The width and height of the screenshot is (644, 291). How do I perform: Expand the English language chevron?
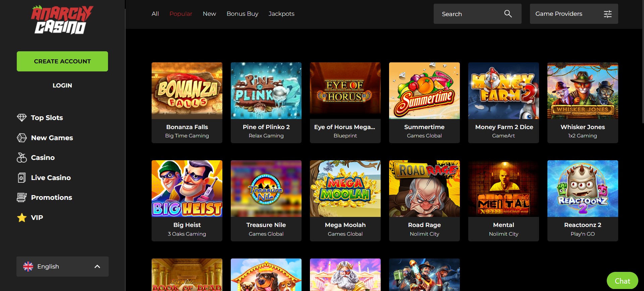pos(97,267)
